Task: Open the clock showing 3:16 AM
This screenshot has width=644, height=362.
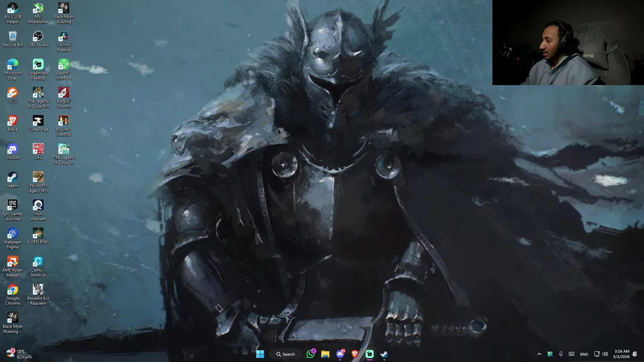Action: (x=621, y=354)
